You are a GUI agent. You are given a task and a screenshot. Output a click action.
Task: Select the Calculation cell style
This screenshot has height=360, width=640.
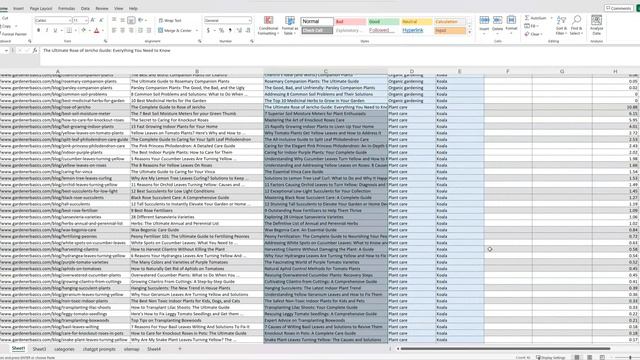pyautogui.click(x=449, y=22)
